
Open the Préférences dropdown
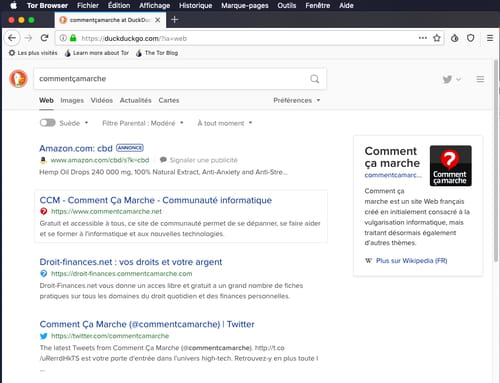pyautogui.click(x=297, y=100)
